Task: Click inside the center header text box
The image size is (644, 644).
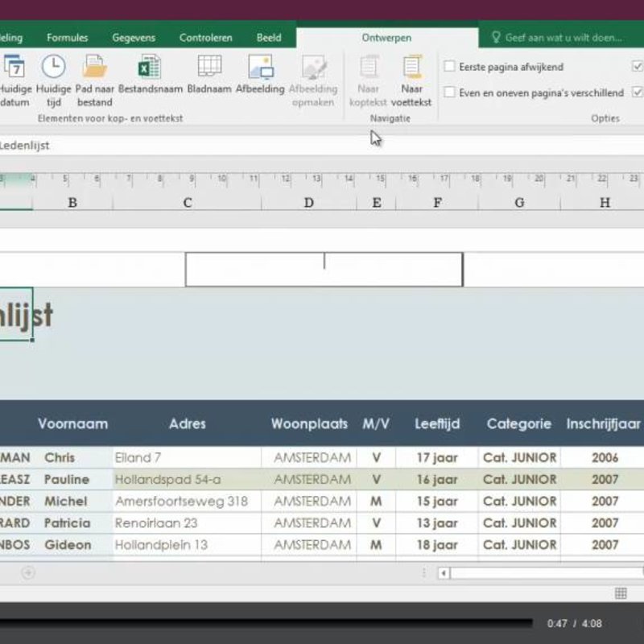Action: [x=324, y=270]
